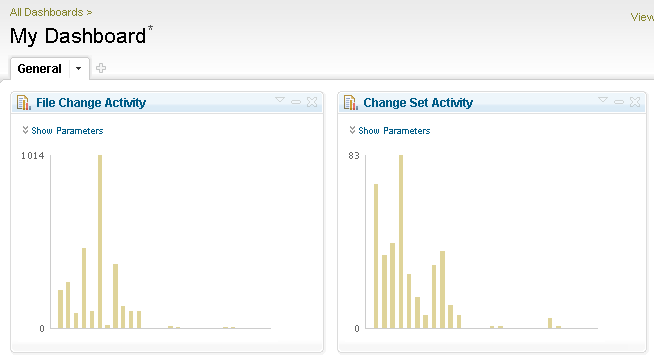The height and width of the screenshot is (363, 654).
Task: Click the File Change Activity widget title
Action: point(91,103)
